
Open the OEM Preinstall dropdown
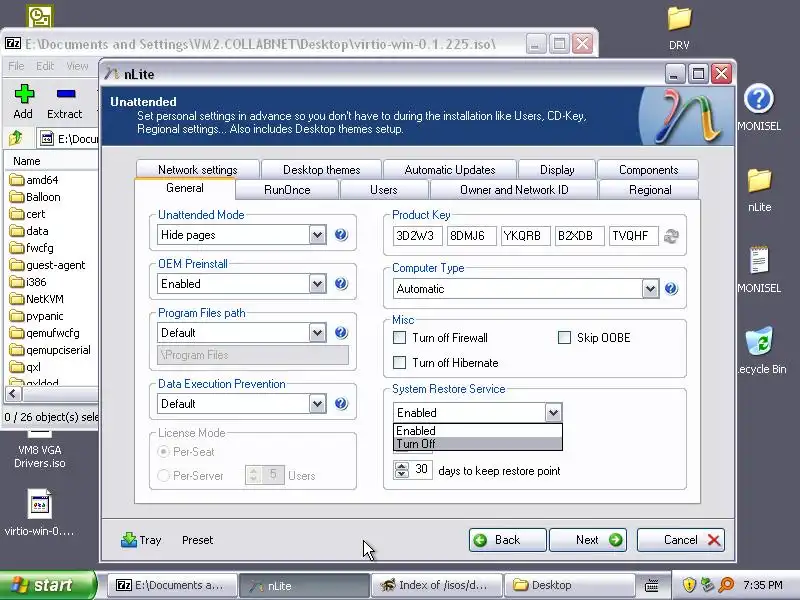click(x=317, y=284)
